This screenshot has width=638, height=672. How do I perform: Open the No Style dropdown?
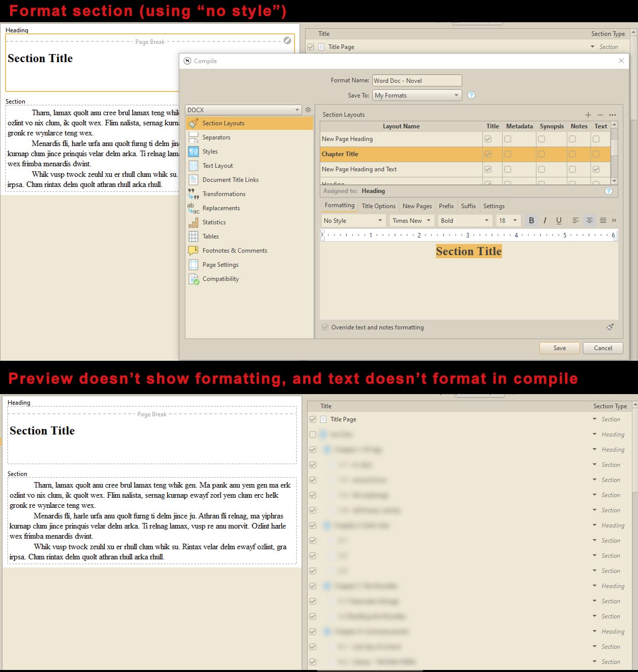[x=353, y=220]
